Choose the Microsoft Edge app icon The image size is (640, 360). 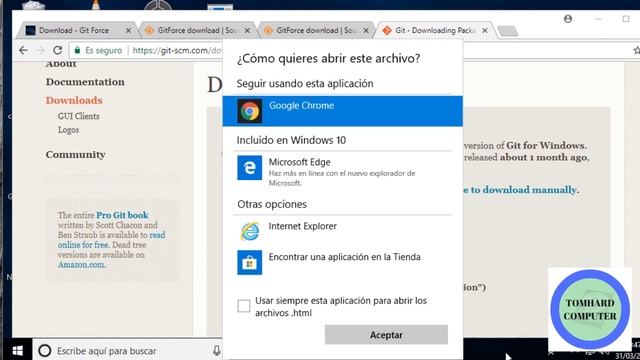pyautogui.click(x=249, y=167)
